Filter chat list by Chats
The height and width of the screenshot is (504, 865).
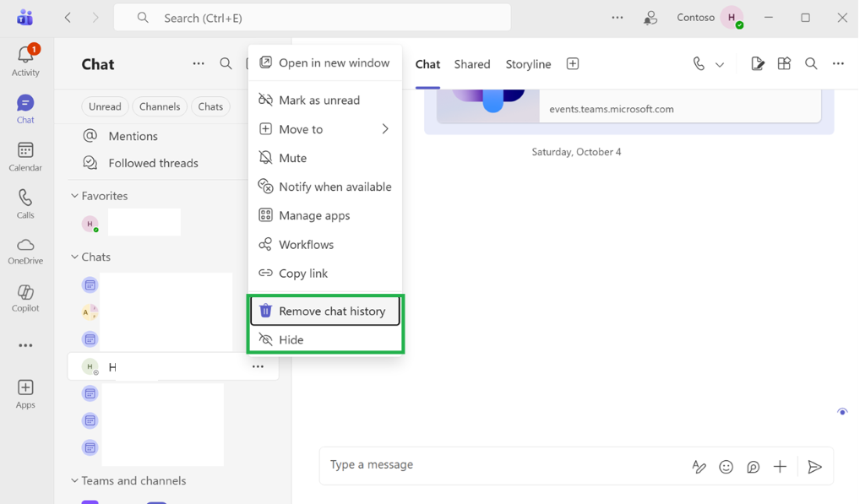click(210, 106)
